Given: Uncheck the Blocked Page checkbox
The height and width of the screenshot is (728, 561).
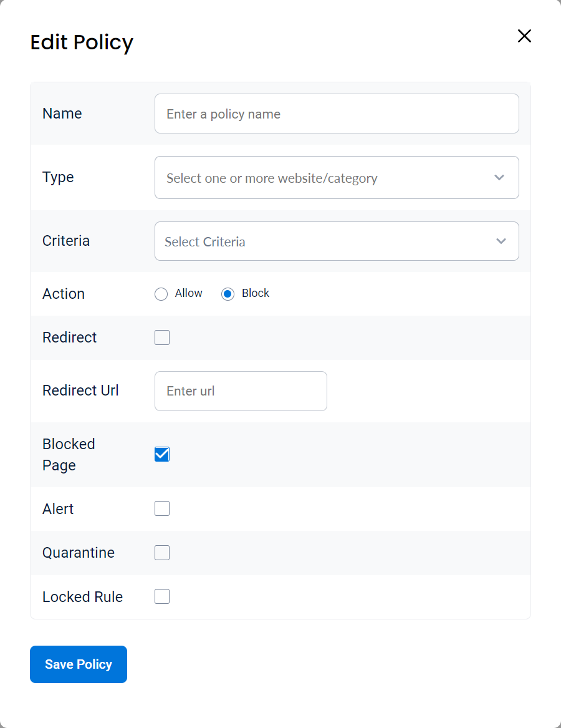Looking at the screenshot, I should point(162,454).
